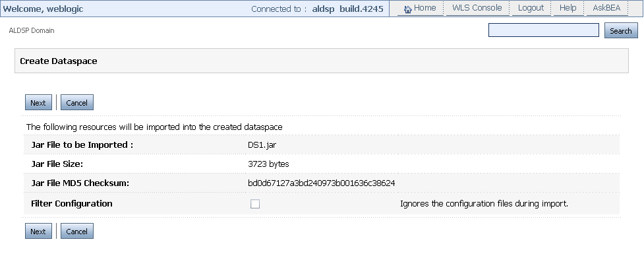Log out via the Logout link
Screen dimensions: 644x254
click(531, 8)
